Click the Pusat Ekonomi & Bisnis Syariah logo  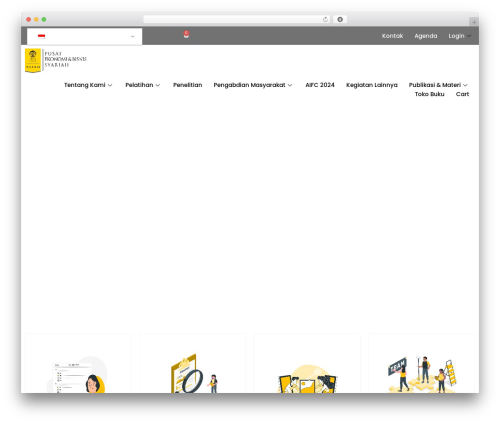56,60
